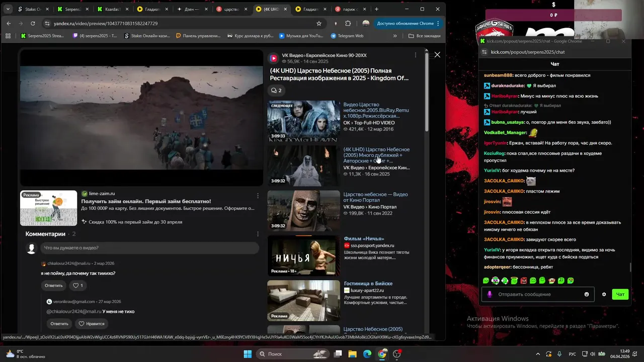
Task: Open the VK Video channel logo icon
Action: tap(274, 58)
